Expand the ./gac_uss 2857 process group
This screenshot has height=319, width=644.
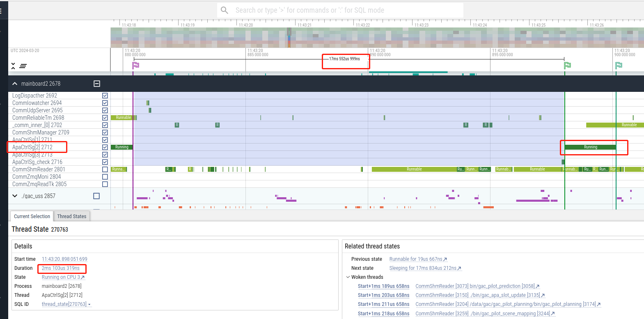pyautogui.click(x=15, y=196)
